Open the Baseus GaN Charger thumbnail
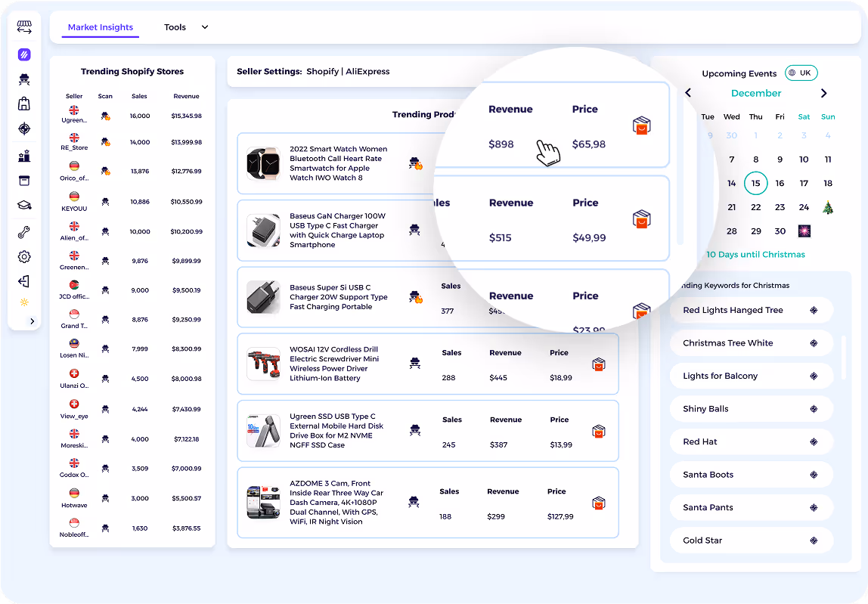The height and width of the screenshot is (604, 868). [x=263, y=231]
